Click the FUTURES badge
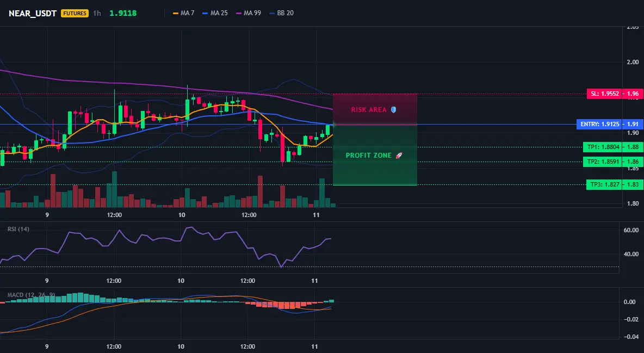The image size is (644, 353). coord(75,13)
